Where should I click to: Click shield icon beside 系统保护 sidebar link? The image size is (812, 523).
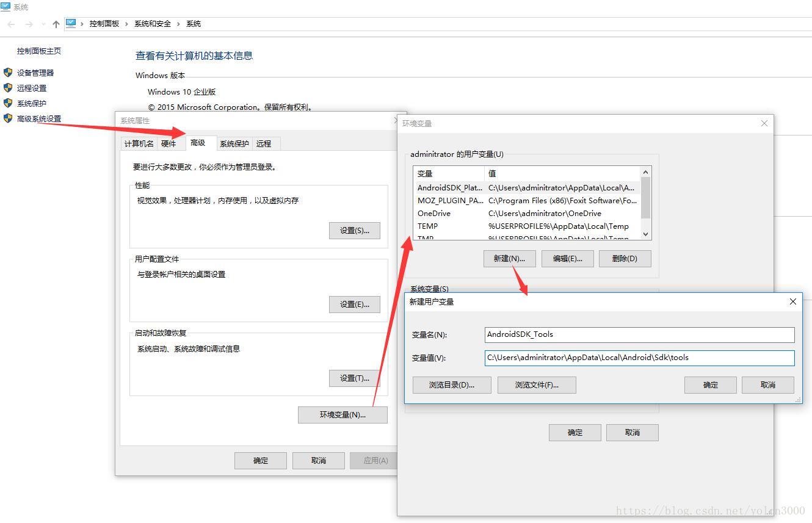[8, 103]
